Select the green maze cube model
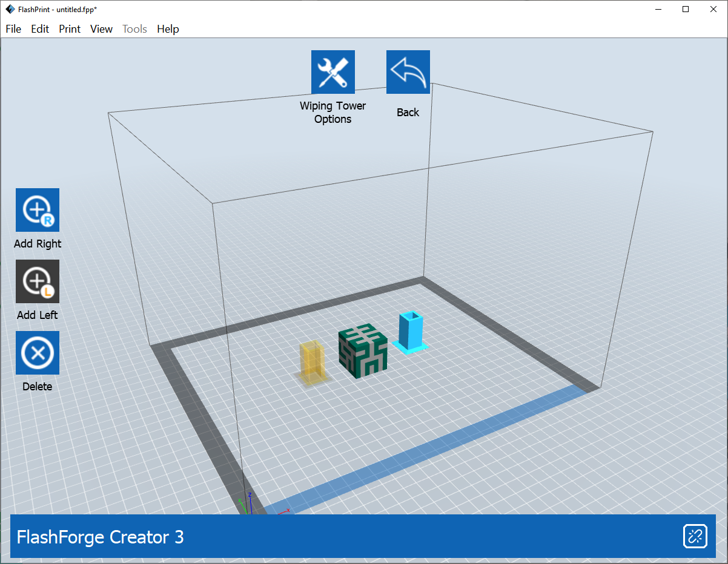Viewport: 728px width, 564px height. tap(363, 352)
